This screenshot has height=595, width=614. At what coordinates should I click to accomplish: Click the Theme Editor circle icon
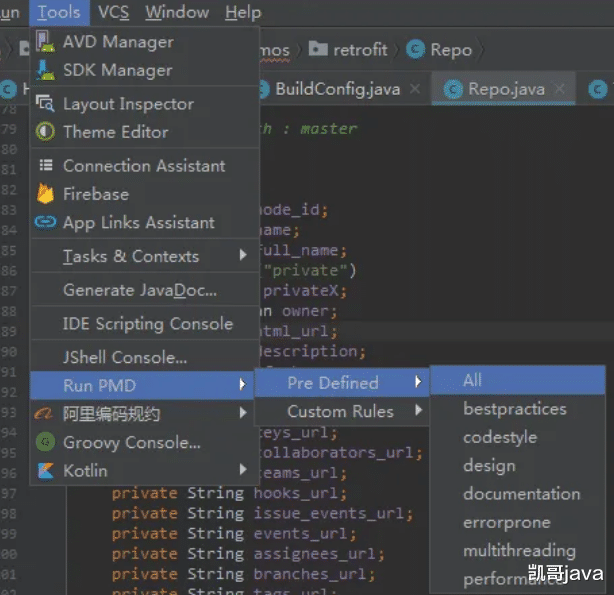point(45,132)
